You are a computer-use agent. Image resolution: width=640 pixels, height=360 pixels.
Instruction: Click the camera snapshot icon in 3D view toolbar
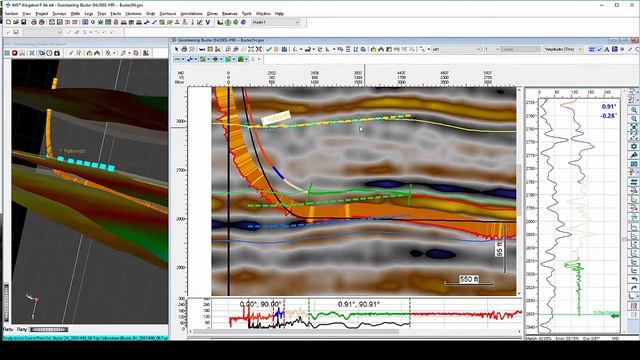[x=57, y=53]
